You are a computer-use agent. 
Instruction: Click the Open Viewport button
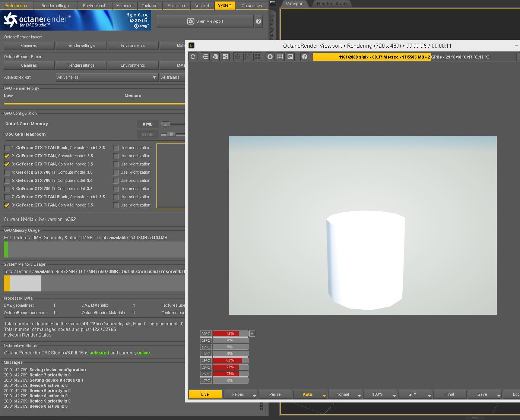pos(205,21)
